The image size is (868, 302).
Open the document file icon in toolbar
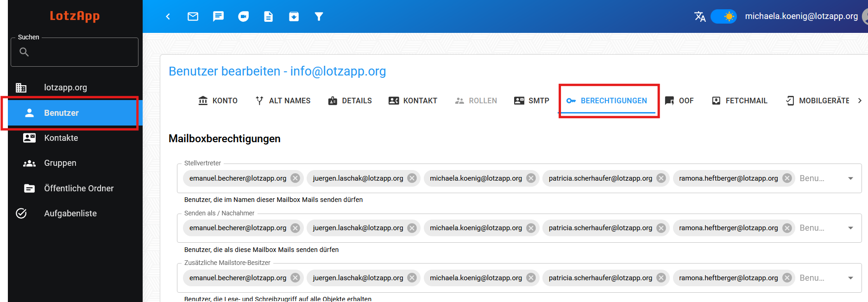coord(269,17)
